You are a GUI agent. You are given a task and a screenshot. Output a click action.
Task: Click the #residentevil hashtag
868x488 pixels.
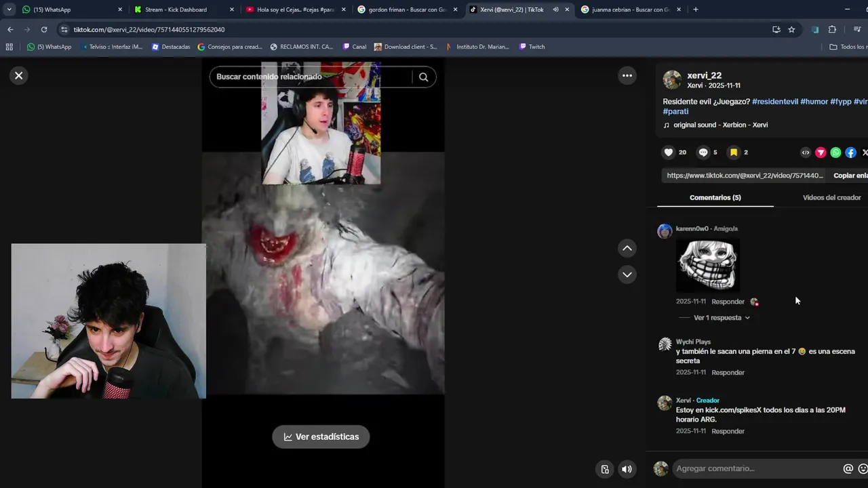coord(774,102)
